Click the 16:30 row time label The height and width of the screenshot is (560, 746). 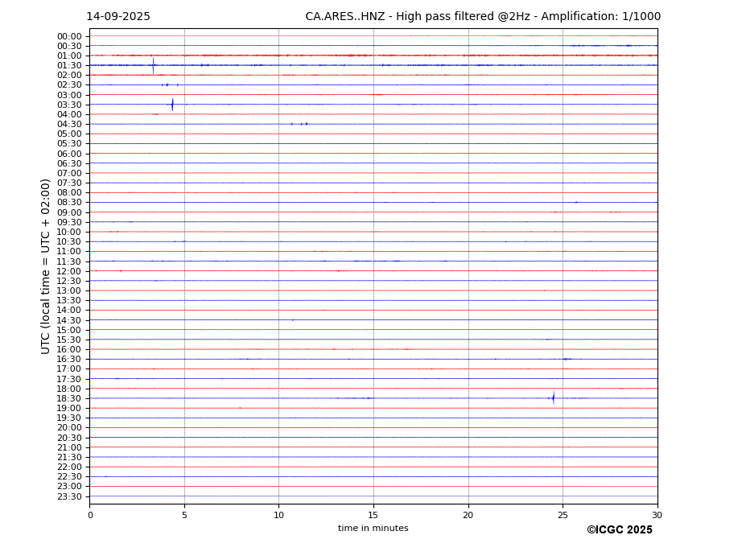coord(69,359)
